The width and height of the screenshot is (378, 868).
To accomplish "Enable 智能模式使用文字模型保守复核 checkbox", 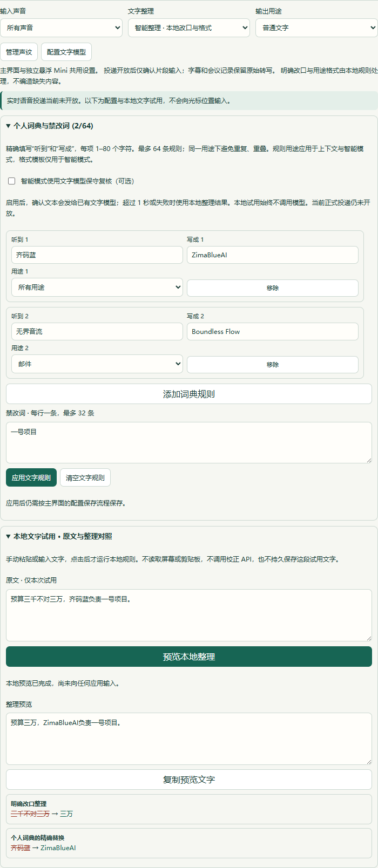I will pos(12,181).
